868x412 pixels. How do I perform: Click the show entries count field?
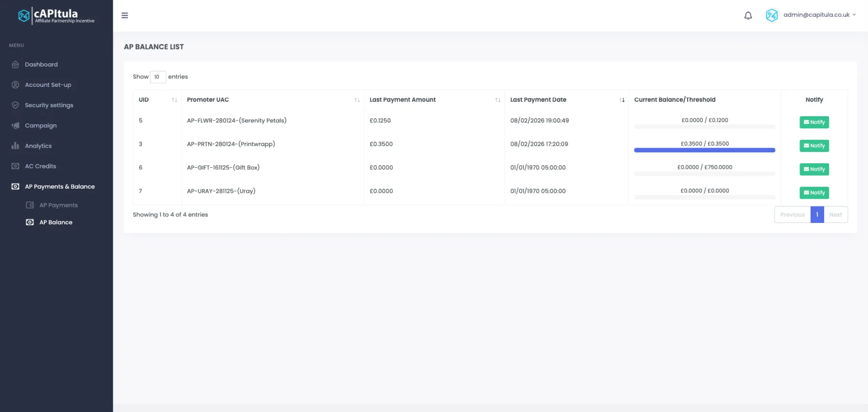coord(158,77)
